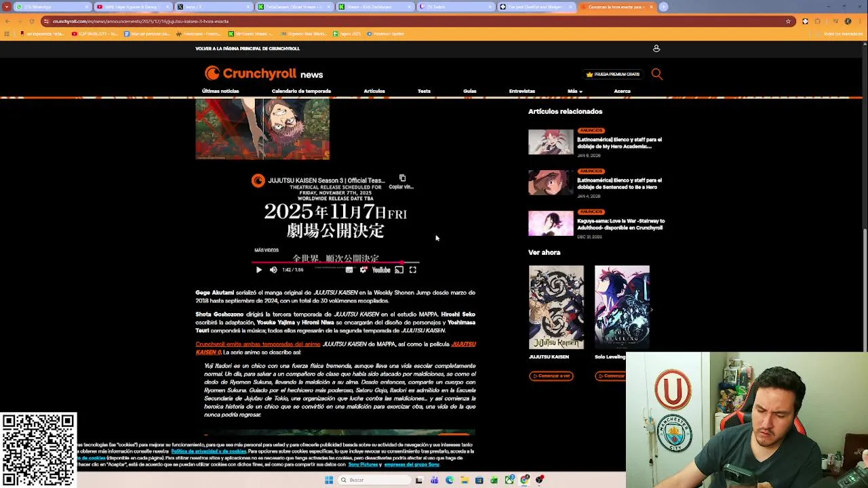Open a new browser tab
Screen dimensions: 868x488
click(x=664, y=7)
